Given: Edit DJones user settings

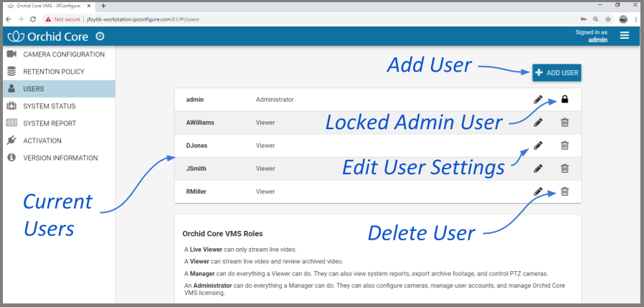Looking at the screenshot, I should click(x=538, y=146).
